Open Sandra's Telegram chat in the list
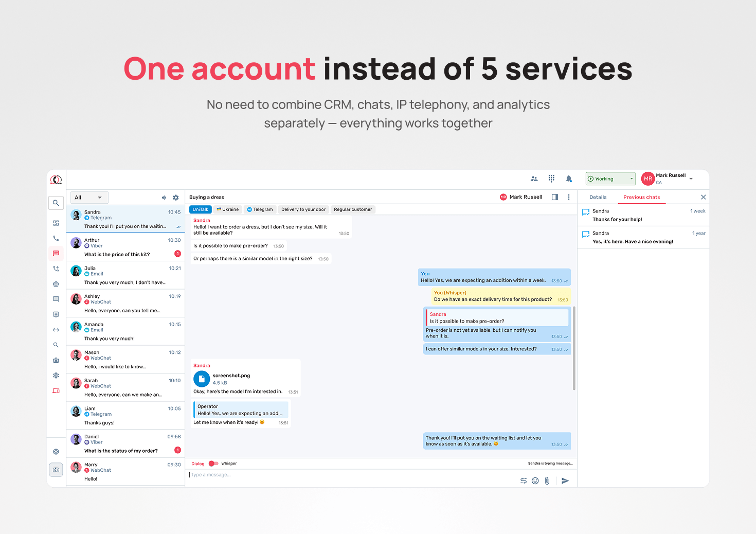Screen dimensions: 756x534 (125, 219)
